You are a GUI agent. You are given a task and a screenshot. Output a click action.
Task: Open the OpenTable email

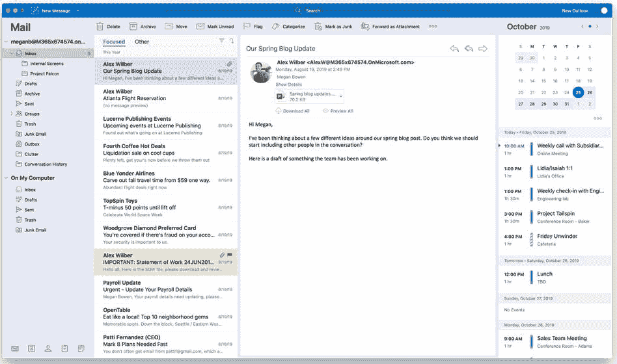[166, 317]
